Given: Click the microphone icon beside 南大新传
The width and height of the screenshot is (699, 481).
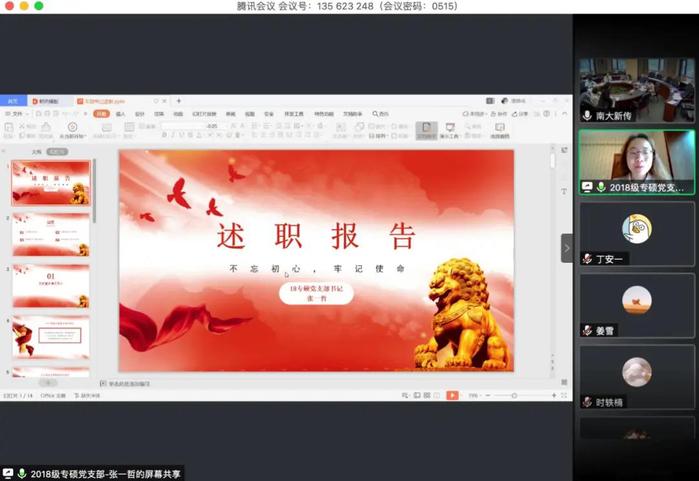Looking at the screenshot, I should (x=587, y=116).
